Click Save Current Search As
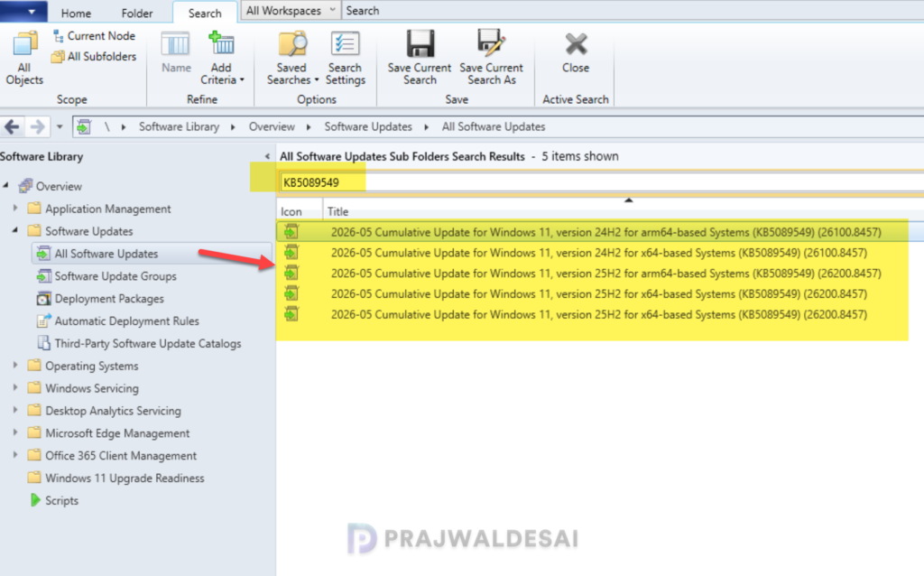This screenshot has width=924, height=576. [492, 58]
